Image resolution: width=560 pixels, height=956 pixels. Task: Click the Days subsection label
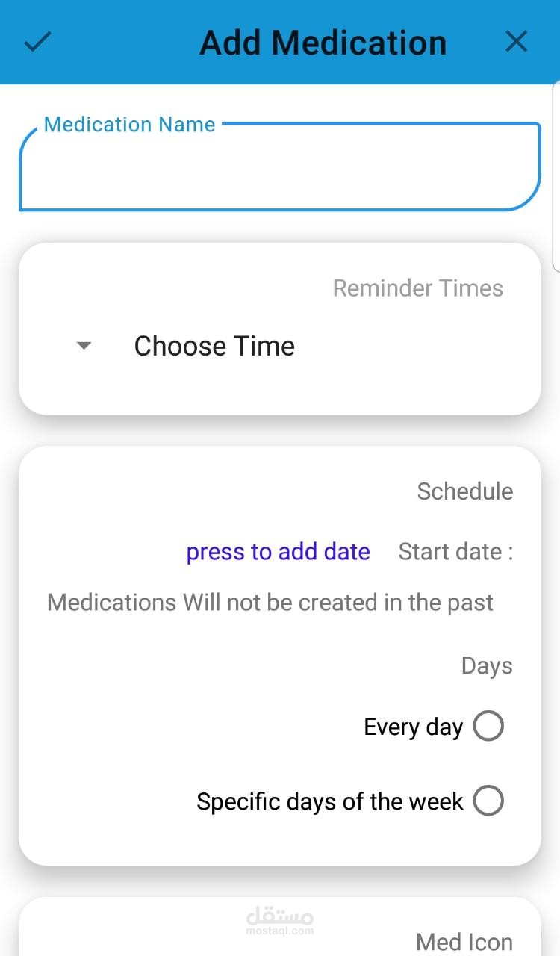click(487, 666)
